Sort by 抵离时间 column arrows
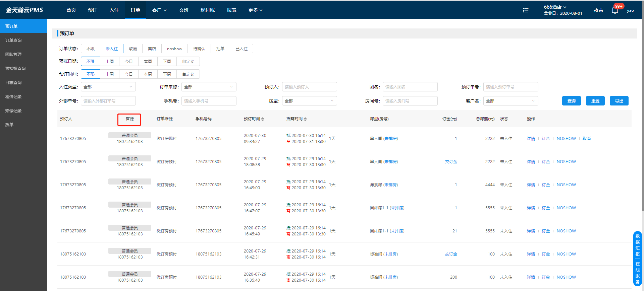This screenshot has width=644, height=291. pos(305,119)
